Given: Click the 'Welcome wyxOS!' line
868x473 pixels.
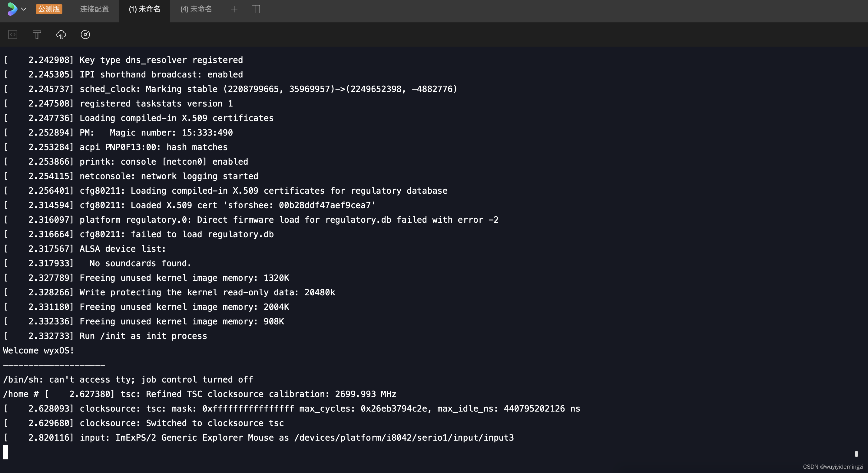Looking at the screenshot, I should pyautogui.click(x=38, y=350).
